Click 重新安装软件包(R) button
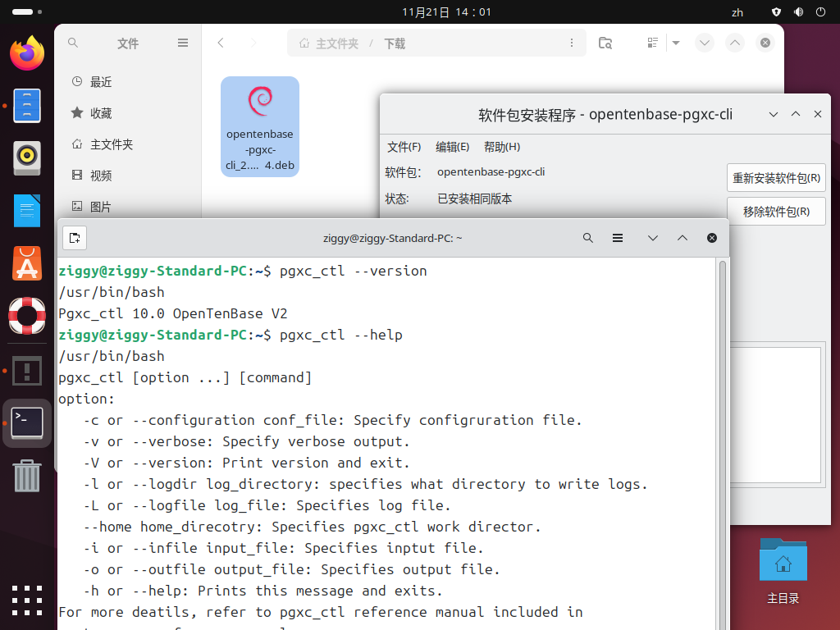 tap(776, 178)
